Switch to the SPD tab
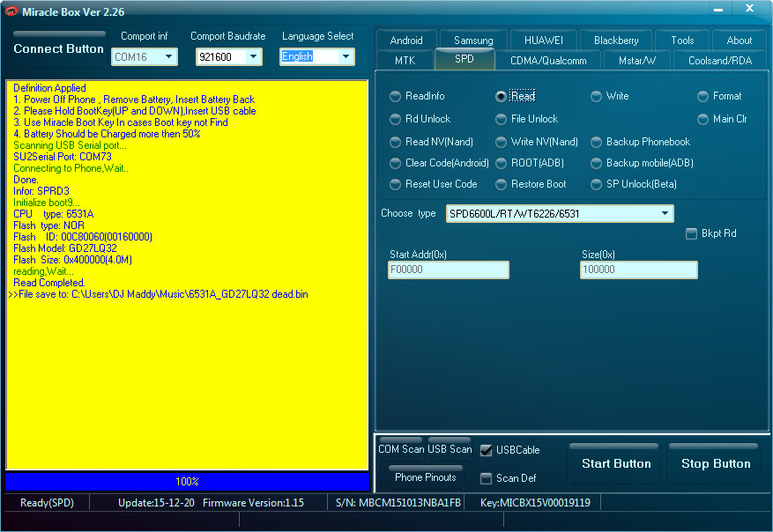The image size is (773, 532). [x=465, y=59]
